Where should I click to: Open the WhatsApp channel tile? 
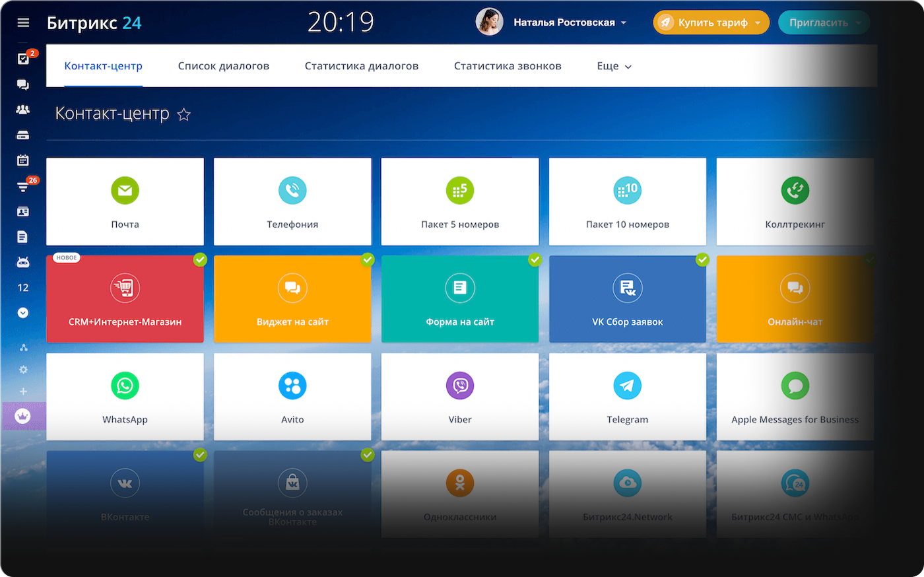pos(125,397)
